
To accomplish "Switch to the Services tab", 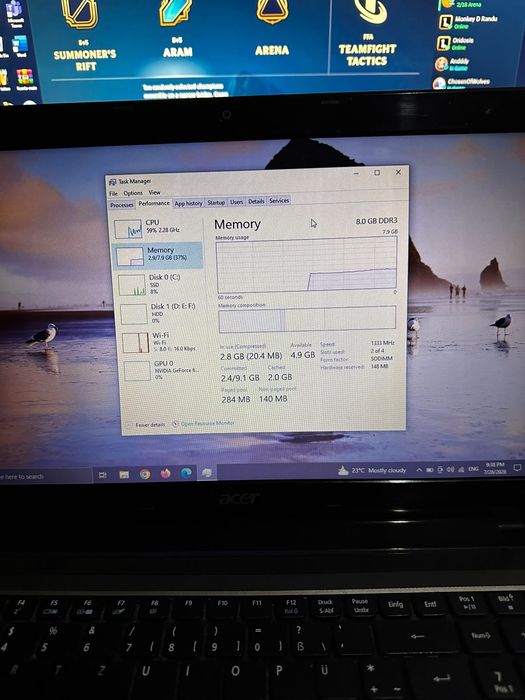I will 279,200.
